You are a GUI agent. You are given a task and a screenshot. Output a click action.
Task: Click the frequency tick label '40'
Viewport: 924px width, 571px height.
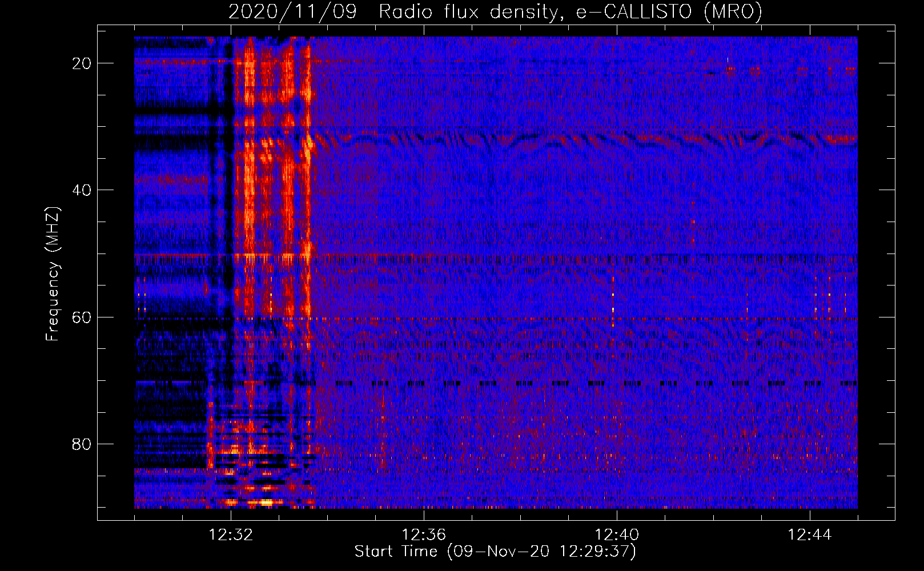[82, 190]
